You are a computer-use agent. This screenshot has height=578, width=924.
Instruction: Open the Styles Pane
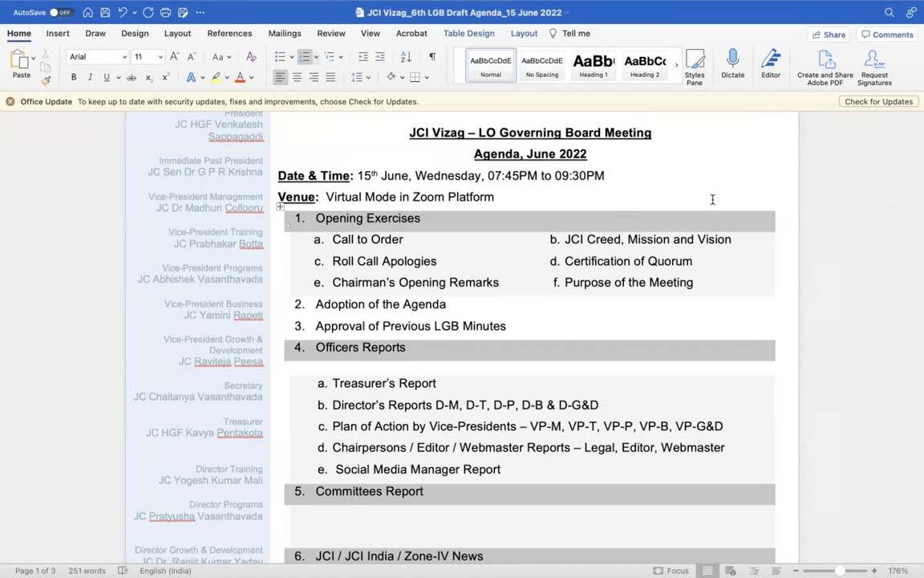[694, 67]
